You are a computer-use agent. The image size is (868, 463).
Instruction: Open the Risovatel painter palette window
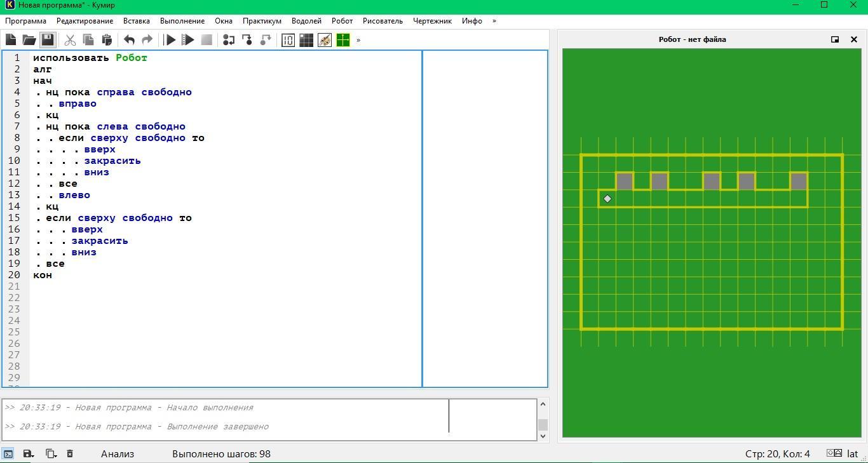tap(325, 40)
